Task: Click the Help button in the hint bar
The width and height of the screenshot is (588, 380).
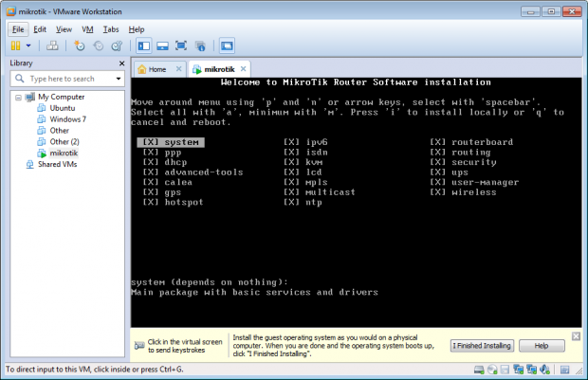Action: tap(542, 346)
